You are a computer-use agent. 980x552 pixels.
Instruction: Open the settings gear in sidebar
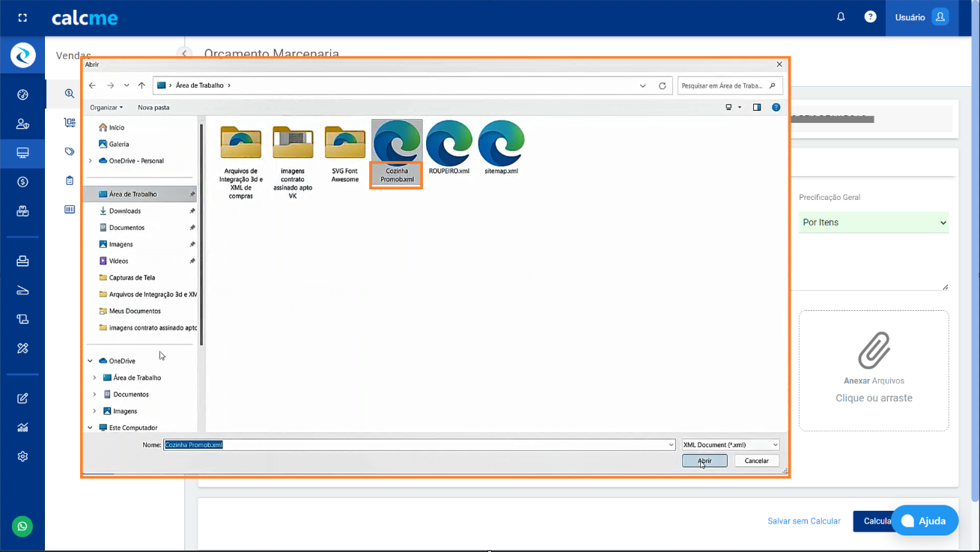(x=22, y=456)
